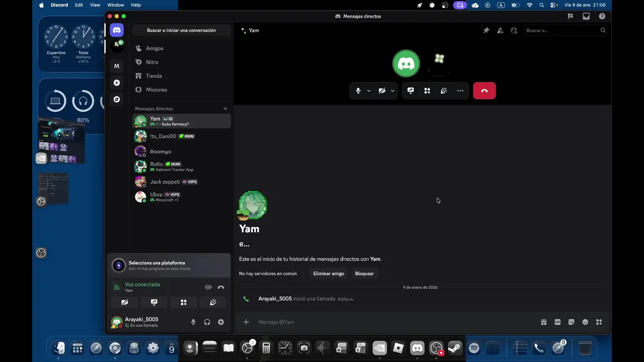Click the Buscar search field

[x=566, y=30]
